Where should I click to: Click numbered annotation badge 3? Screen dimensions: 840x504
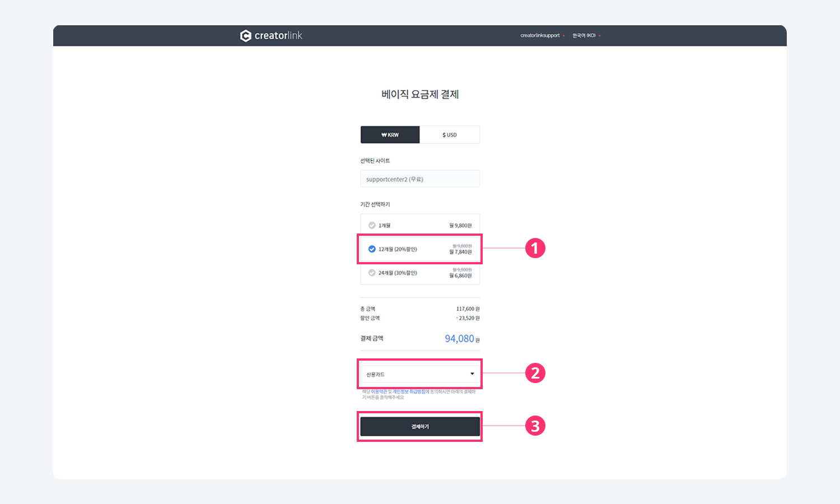[x=535, y=426]
